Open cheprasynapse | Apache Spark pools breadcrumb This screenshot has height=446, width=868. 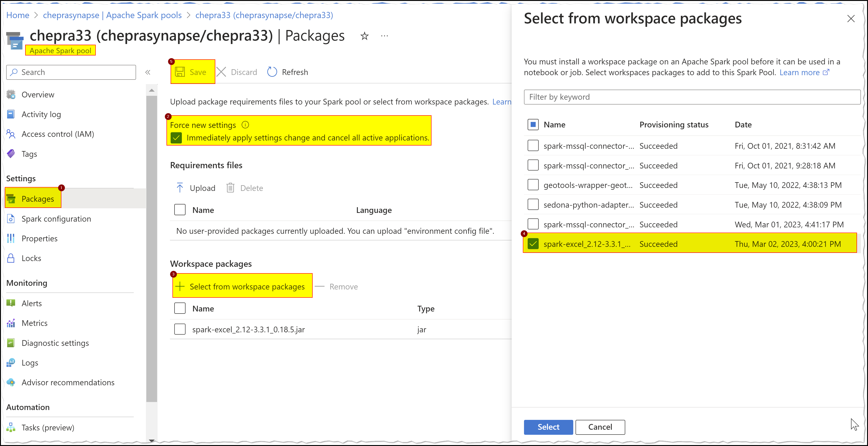[x=112, y=15]
